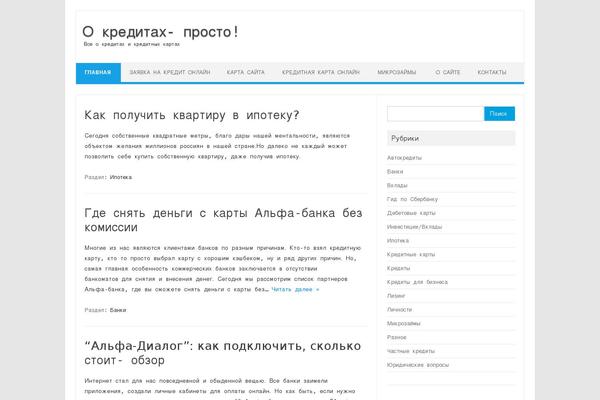Open the Ипотека section link under first article
Image resolution: width=600 pixels, height=400 pixels.
click(x=121, y=177)
